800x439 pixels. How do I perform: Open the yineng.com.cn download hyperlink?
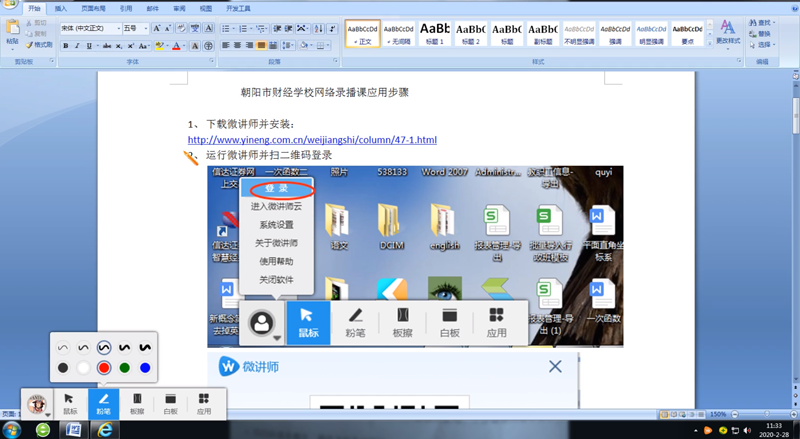pyautogui.click(x=312, y=140)
